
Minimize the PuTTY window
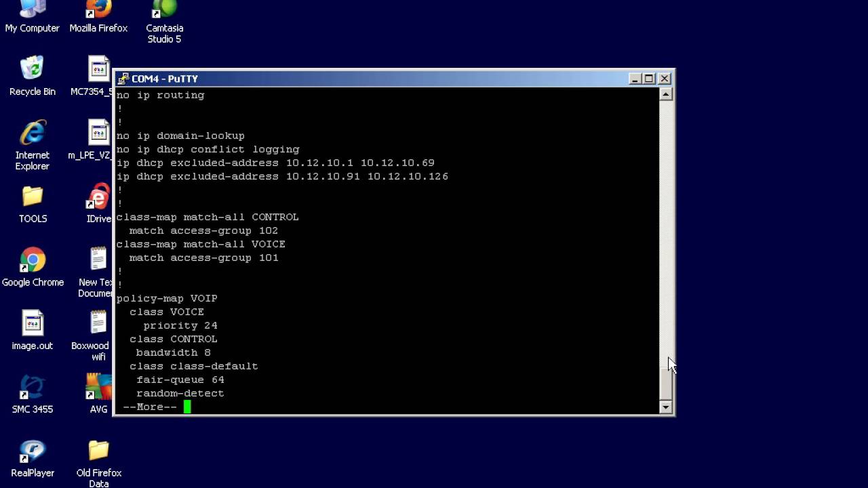(635, 79)
